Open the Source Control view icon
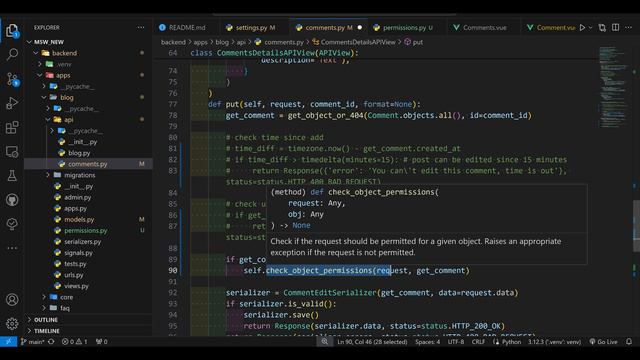 coord(12,79)
